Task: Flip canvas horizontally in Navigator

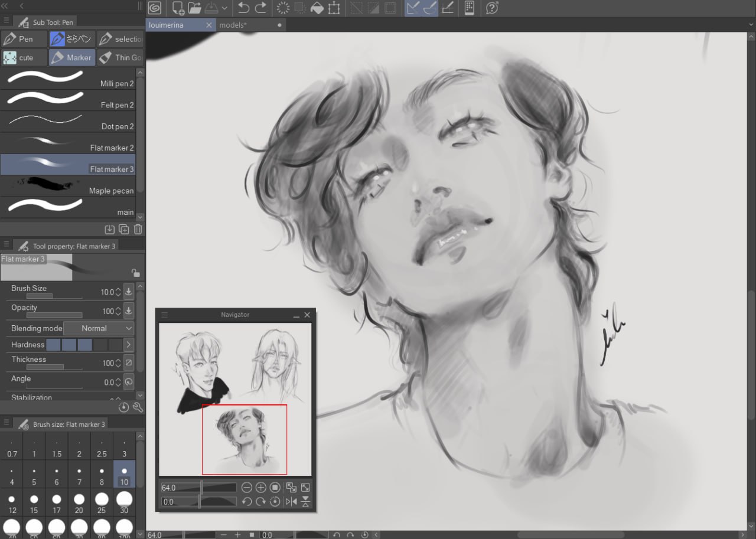Action: [x=291, y=502]
